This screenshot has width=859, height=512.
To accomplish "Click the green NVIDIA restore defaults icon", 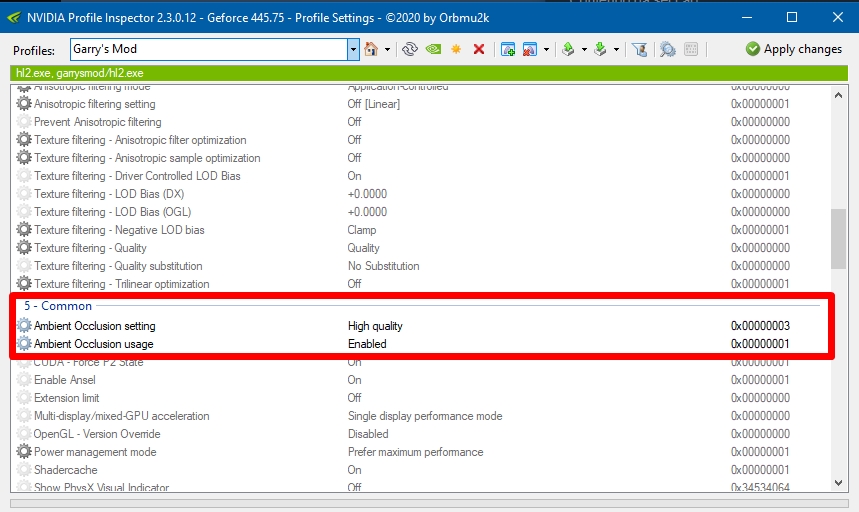I will [x=433, y=49].
